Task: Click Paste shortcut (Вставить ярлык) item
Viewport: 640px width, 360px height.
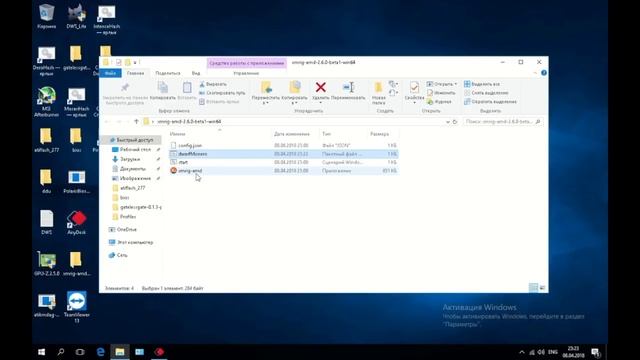Action: (219, 102)
